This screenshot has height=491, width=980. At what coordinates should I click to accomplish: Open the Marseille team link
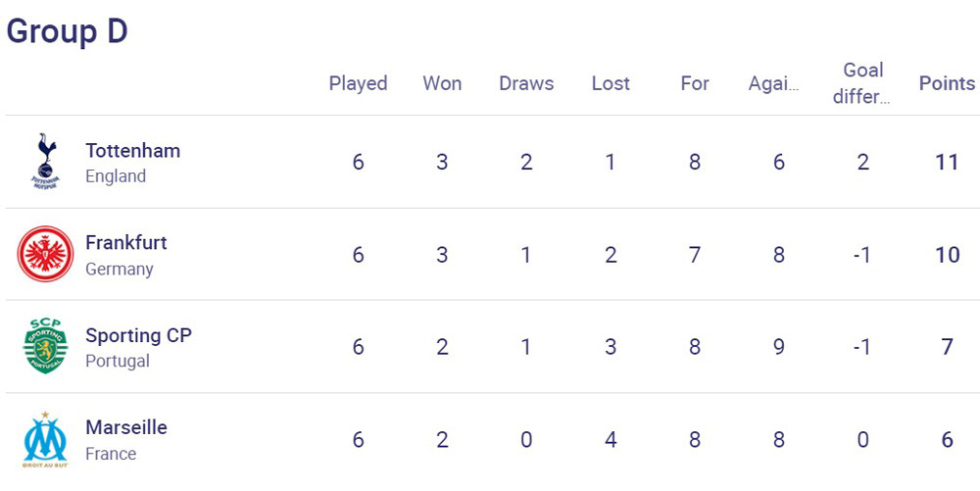point(126,427)
